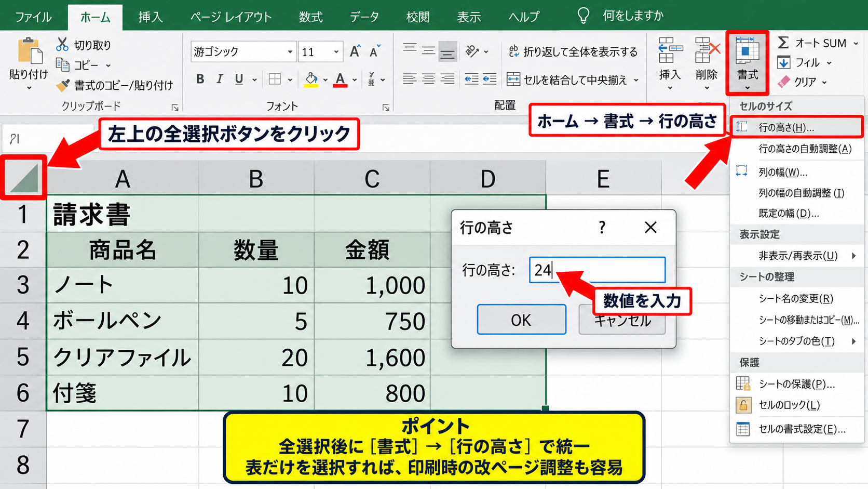Click the Format Painter (書式のコピー/貼り付け) icon
The height and width of the screenshot is (489, 868).
(63, 85)
